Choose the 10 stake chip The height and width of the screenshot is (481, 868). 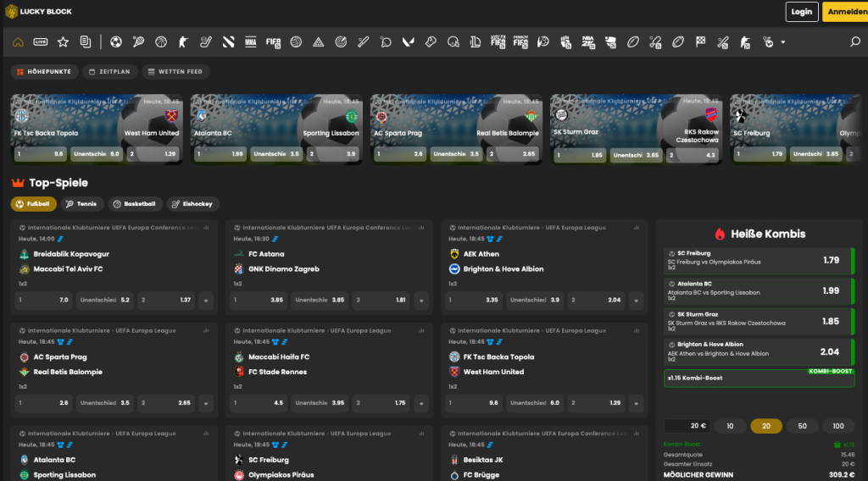pyautogui.click(x=730, y=426)
